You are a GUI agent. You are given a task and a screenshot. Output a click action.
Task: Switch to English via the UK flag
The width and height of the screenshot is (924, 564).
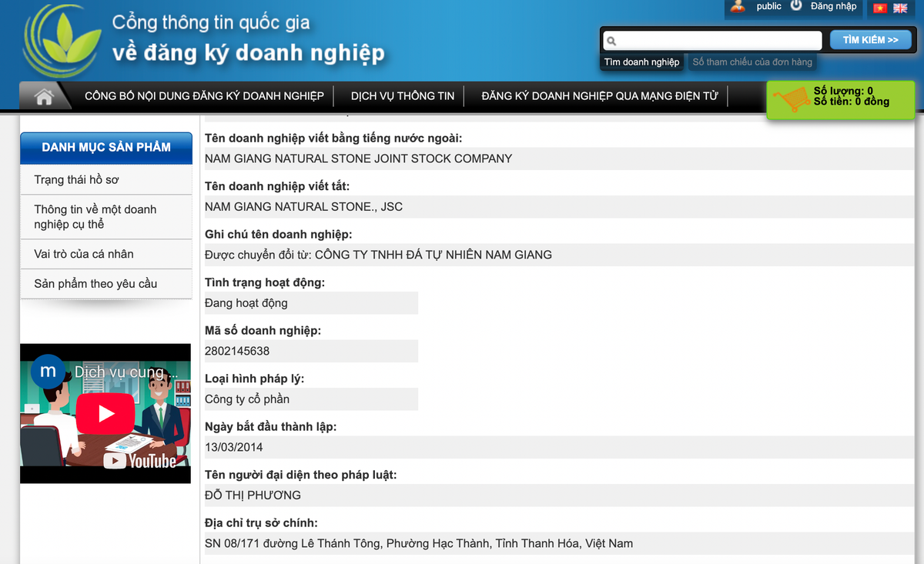(x=899, y=8)
